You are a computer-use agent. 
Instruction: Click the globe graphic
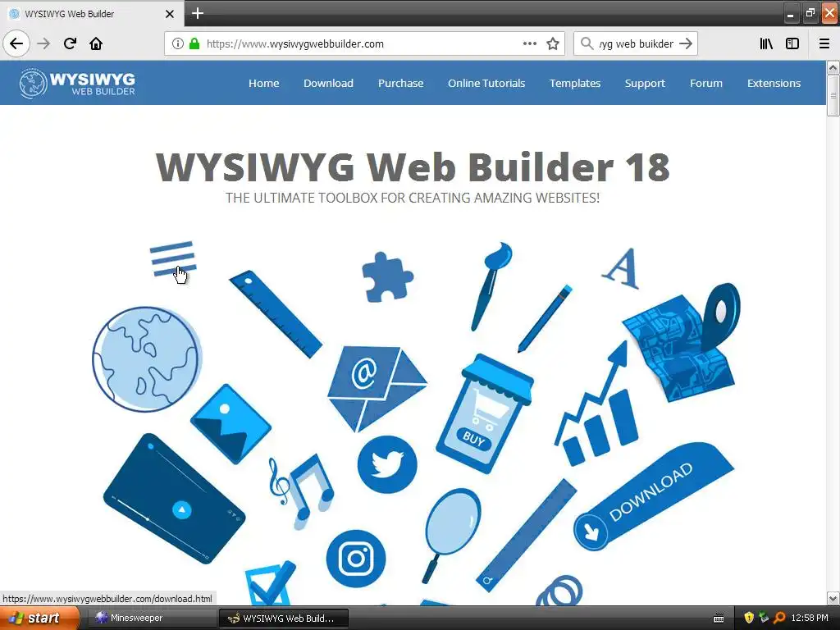click(x=146, y=359)
